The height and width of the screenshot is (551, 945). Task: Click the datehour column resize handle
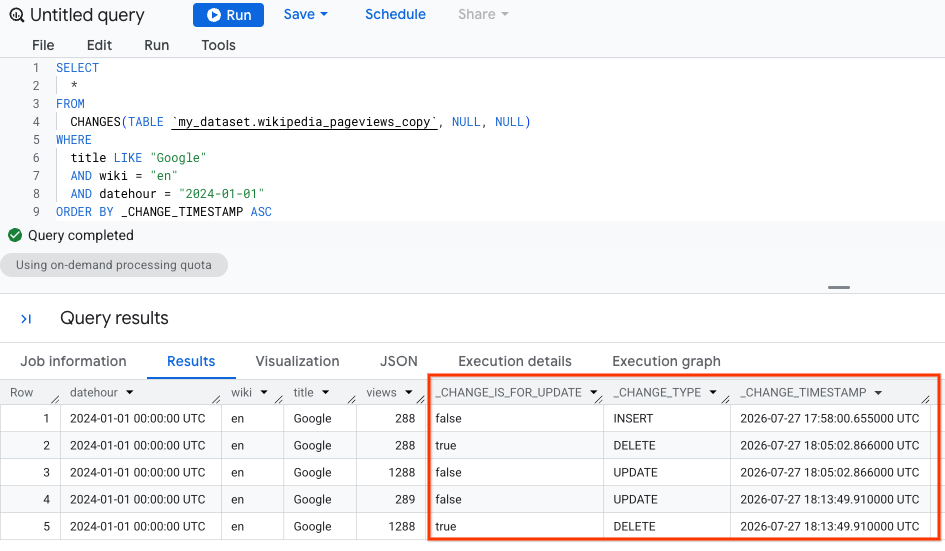coord(216,399)
